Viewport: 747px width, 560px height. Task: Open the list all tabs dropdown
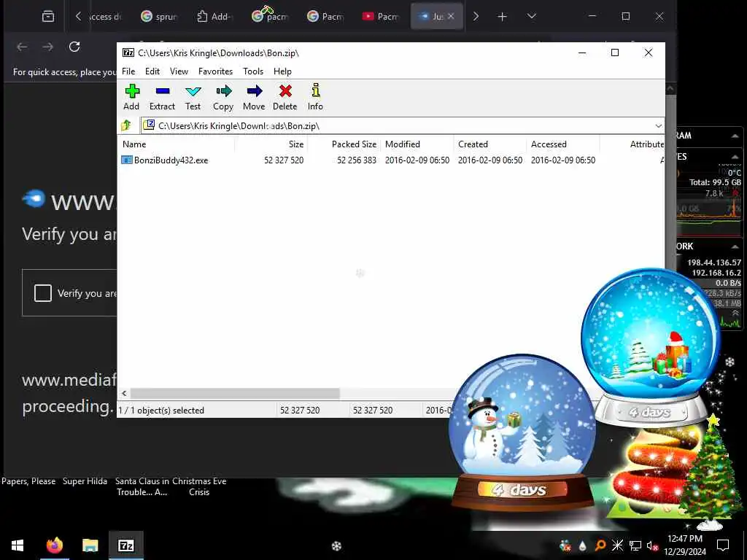click(532, 17)
